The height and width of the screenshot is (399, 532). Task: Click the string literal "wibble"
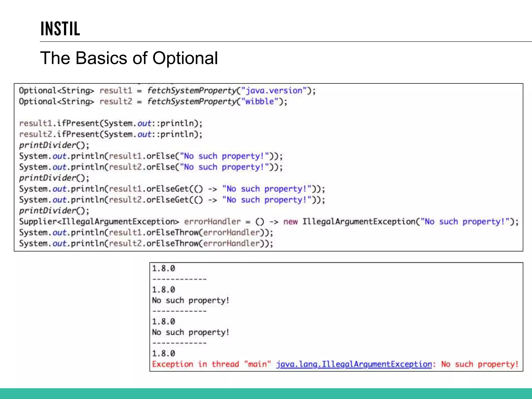[260, 101]
